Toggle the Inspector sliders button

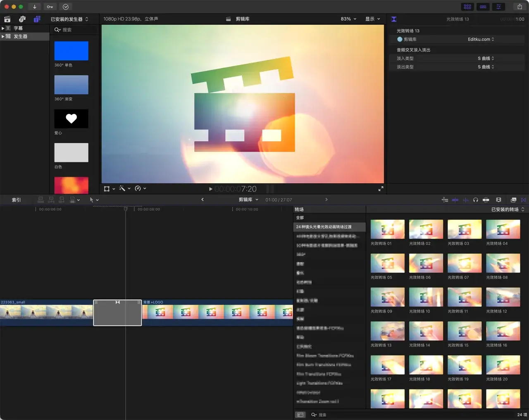click(x=498, y=7)
